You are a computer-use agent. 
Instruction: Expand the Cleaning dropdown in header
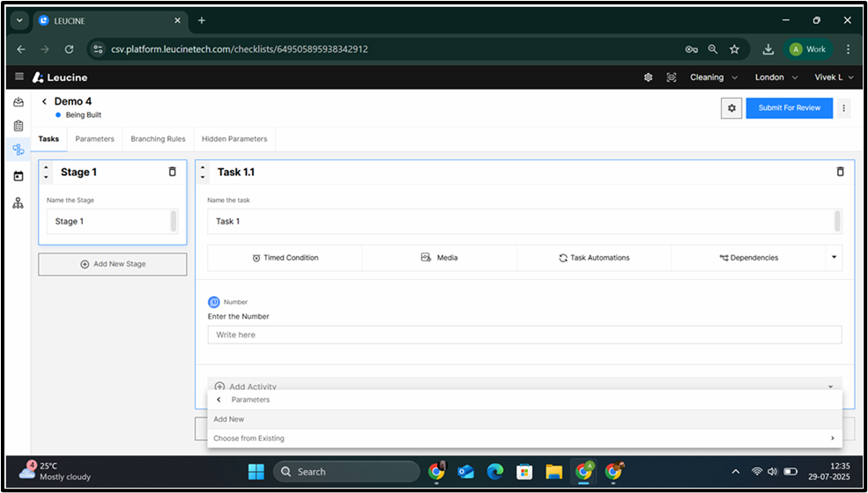(713, 77)
